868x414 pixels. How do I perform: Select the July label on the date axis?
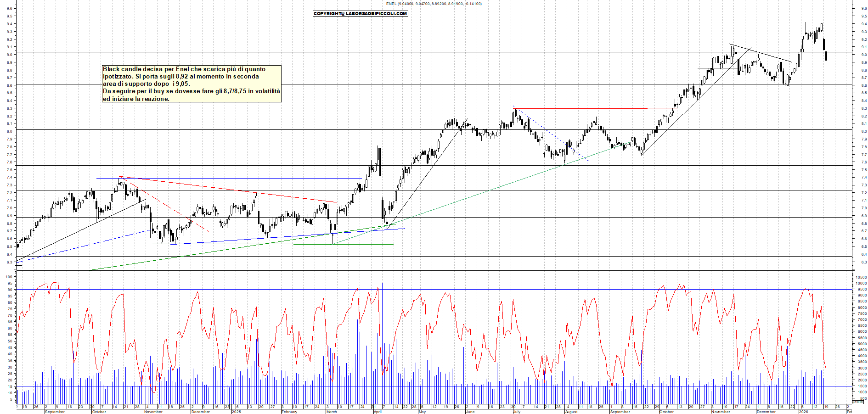pyautogui.click(x=517, y=412)
